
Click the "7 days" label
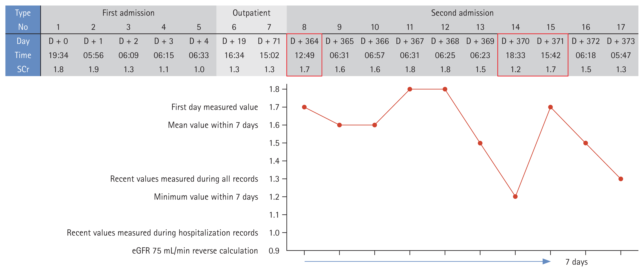(577, 262)
